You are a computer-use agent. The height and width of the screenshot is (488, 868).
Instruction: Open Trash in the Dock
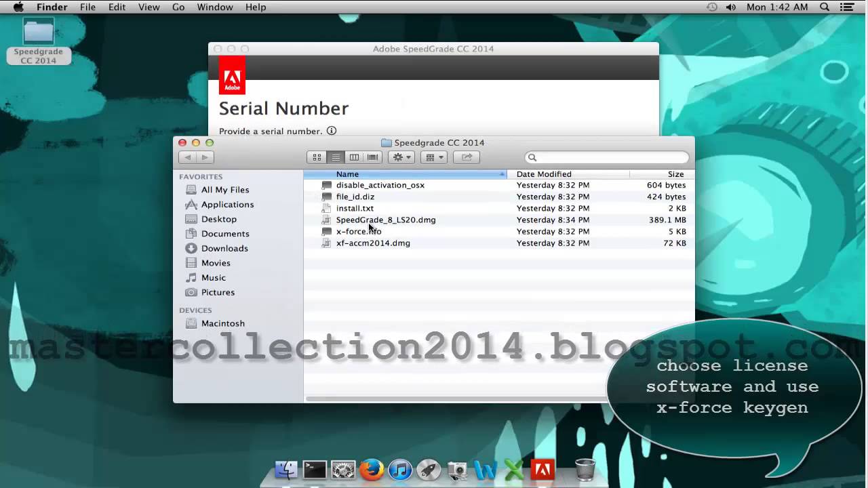click(585, 469)
